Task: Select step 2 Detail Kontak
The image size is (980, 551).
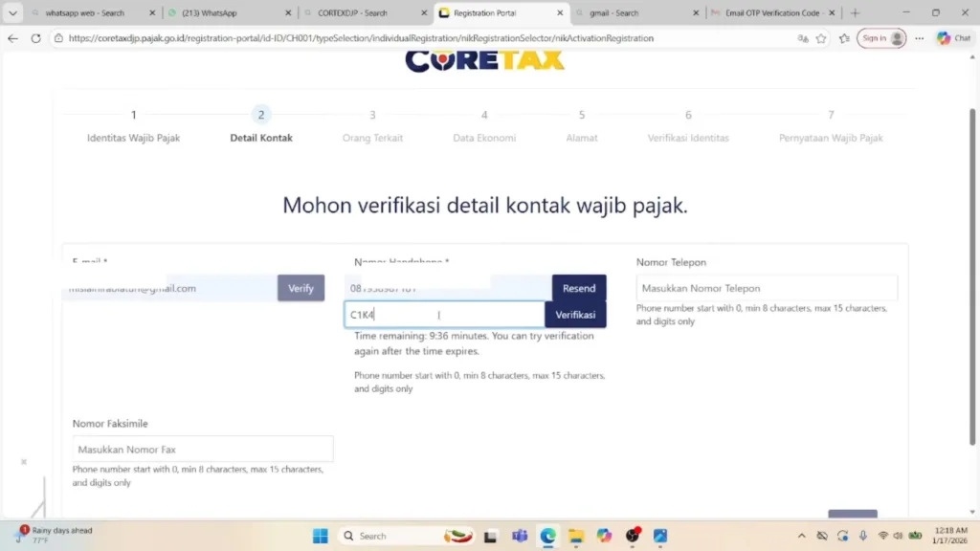Action: (261, 126)
